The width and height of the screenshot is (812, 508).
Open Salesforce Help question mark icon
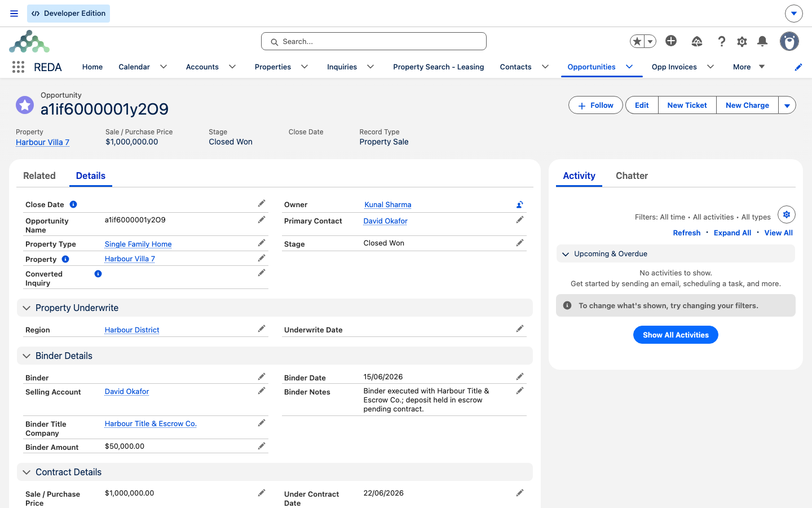721,41
